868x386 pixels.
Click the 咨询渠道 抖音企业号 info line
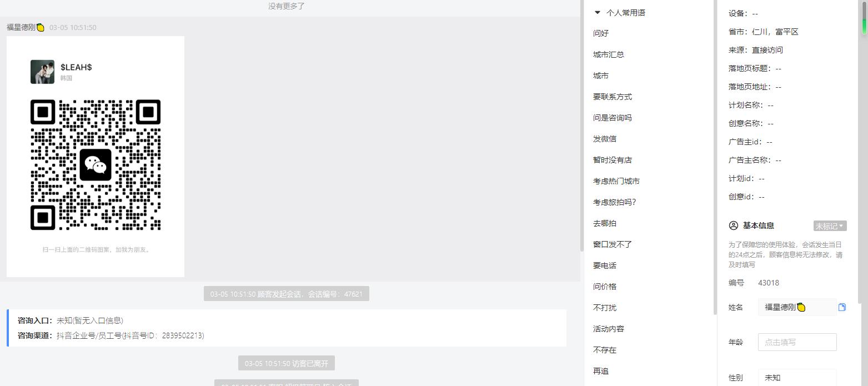coord(111,335)
